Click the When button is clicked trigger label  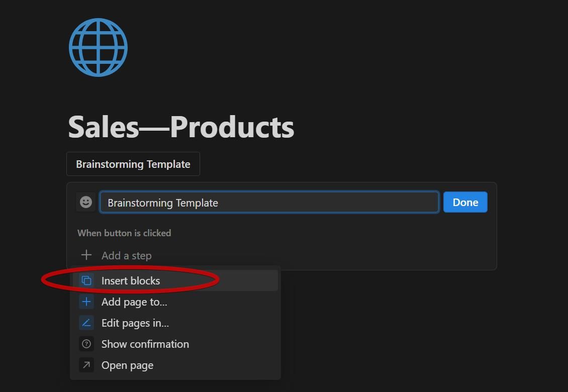click(x=124, y=233)
